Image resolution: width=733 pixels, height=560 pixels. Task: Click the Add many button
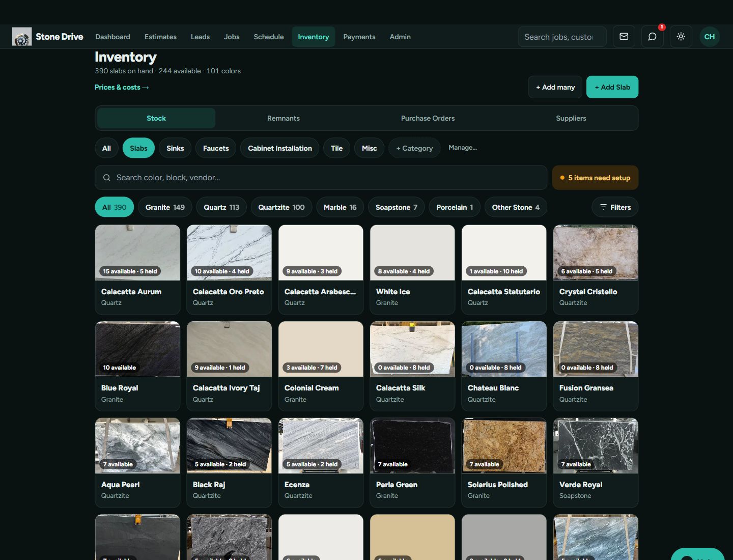pos(555,87)
